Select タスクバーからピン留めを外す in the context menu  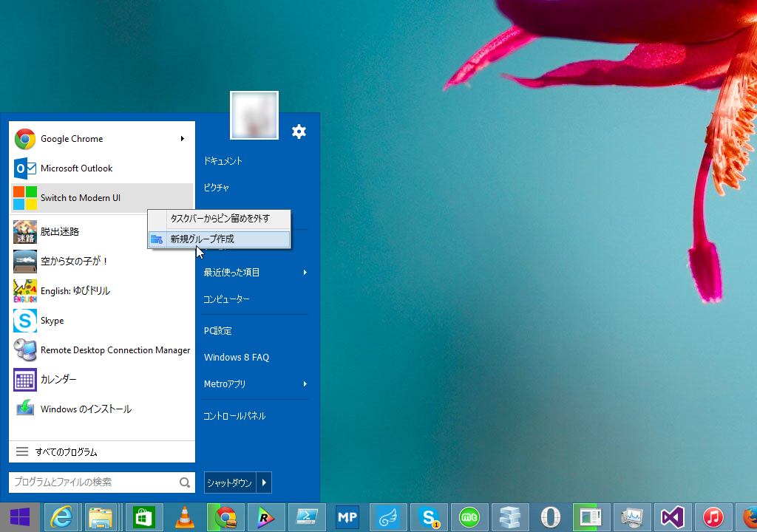(x=220, y=219)
